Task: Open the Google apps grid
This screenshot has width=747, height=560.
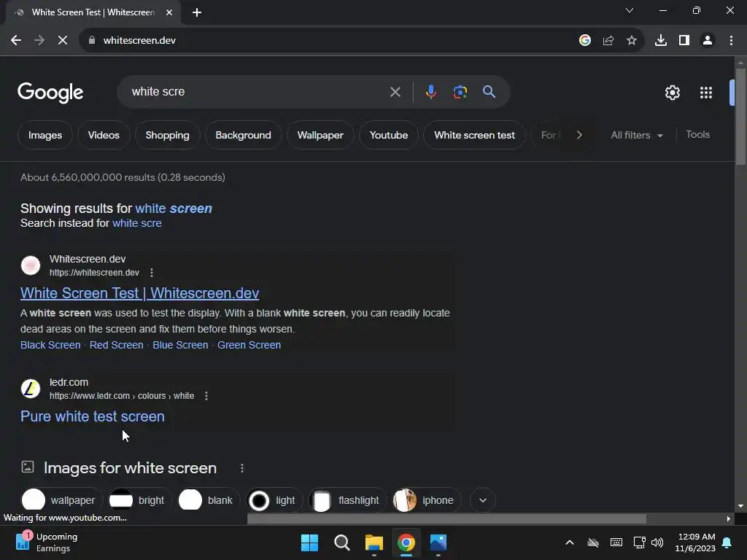Action: pos(706,93)
